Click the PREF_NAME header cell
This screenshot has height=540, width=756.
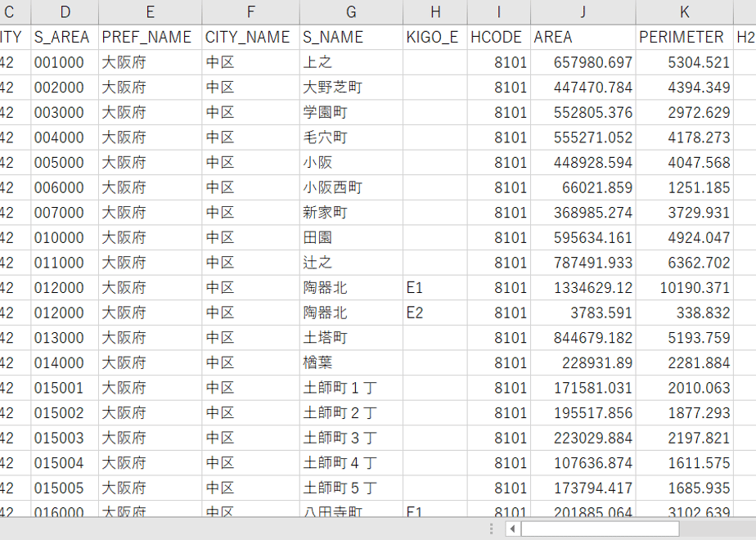[x=150, y=37]
